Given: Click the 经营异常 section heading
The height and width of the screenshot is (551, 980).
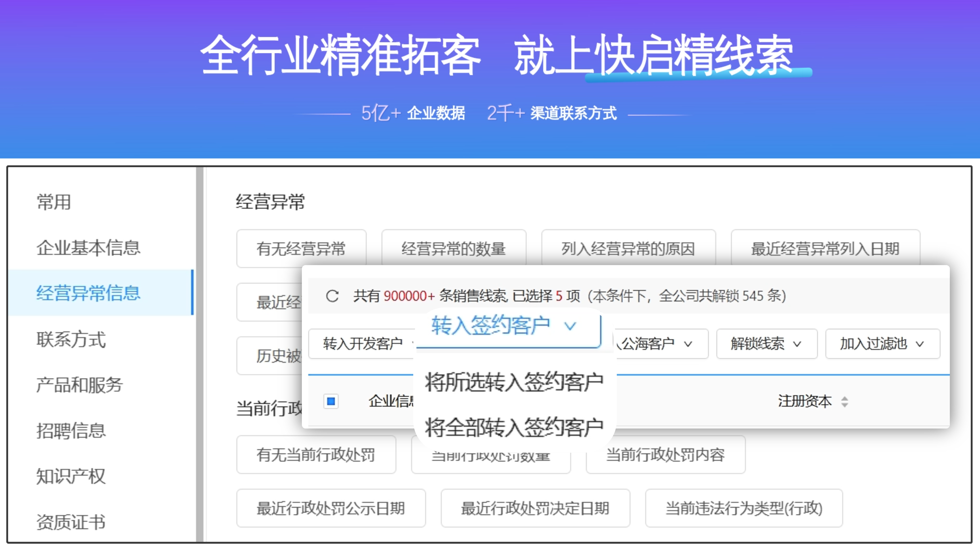Looking at the screenshot, I should (271, 202).
